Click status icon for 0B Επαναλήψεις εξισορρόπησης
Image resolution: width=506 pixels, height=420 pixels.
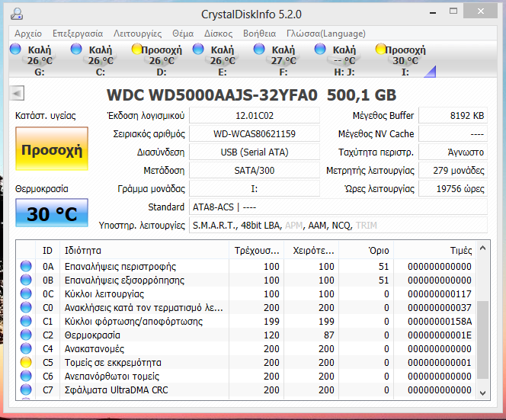coord(26,280)
